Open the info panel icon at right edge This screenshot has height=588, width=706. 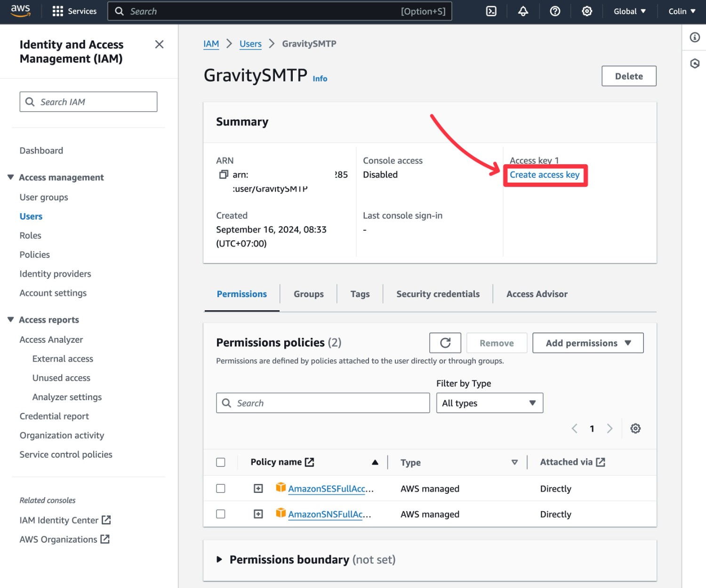(x=695, y=37)
